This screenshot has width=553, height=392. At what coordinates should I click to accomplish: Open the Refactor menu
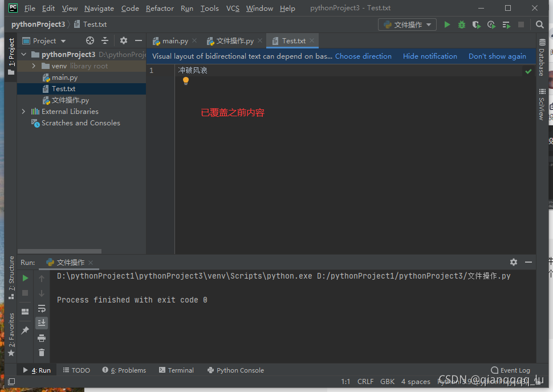160,8
